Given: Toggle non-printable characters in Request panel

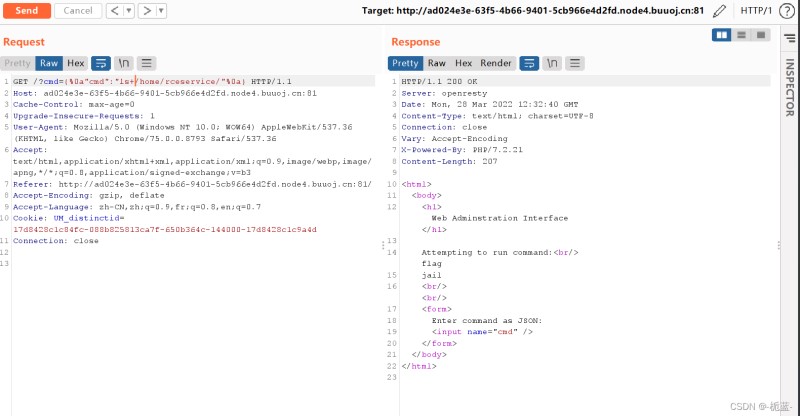Looking at the screenshot, I should [124, 63].
